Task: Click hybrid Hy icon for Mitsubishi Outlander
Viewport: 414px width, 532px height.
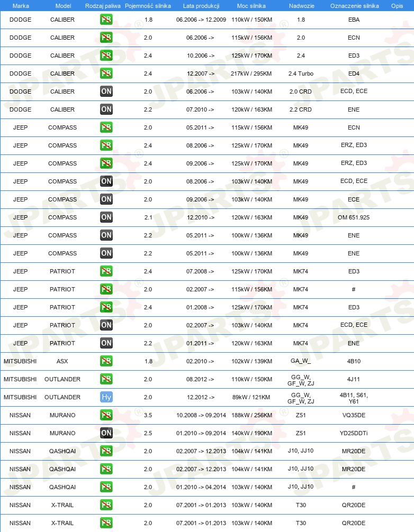Action: pyautogui.click(x=106, y=397)
